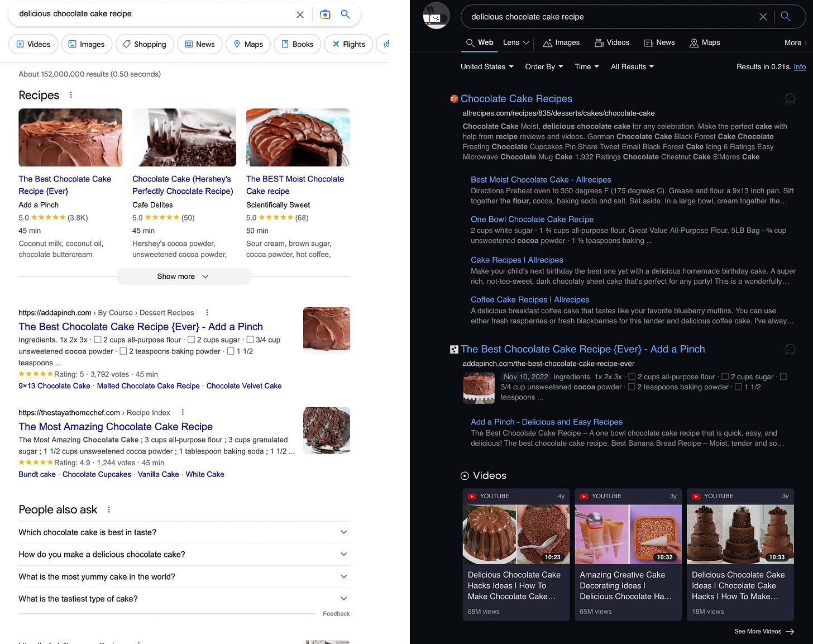Expand recipes with Show more button
The width and height of the screenshot is (813, 644).
pyautogui.click(x=184, y=276)
